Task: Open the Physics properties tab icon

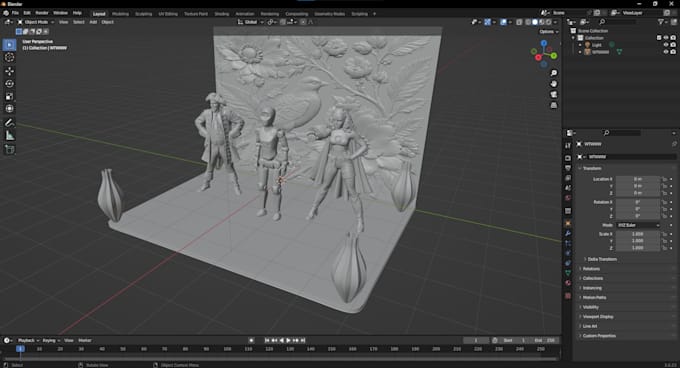Action: click(x=568, y=253)
